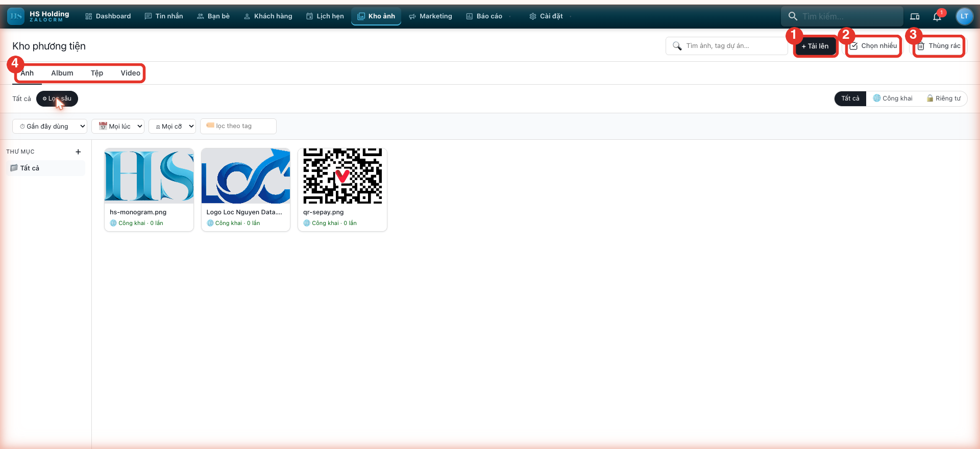Click the qr-sepay.png file name

(323, 212)
